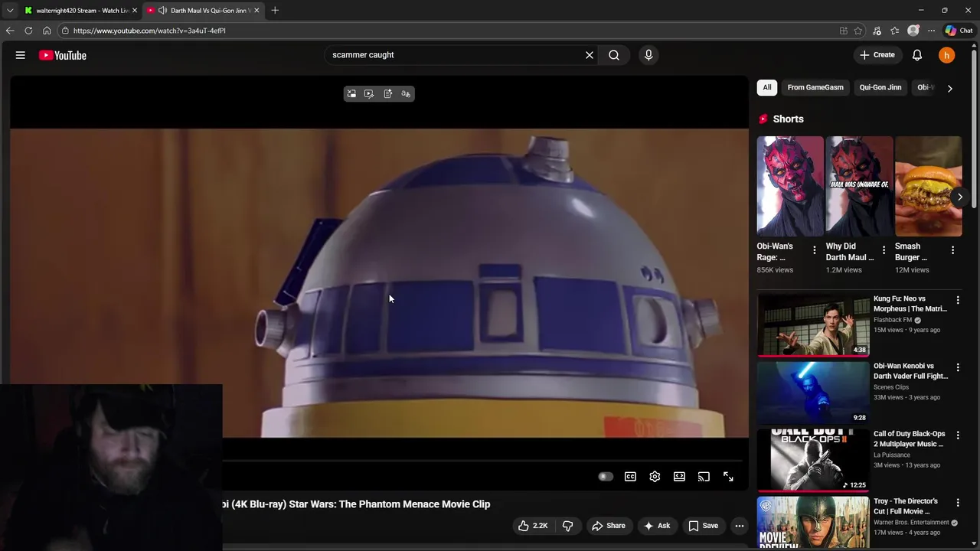Dislike the video
Image resolution: width=980 pixels, height=551 pixels.
pos(567,526)
